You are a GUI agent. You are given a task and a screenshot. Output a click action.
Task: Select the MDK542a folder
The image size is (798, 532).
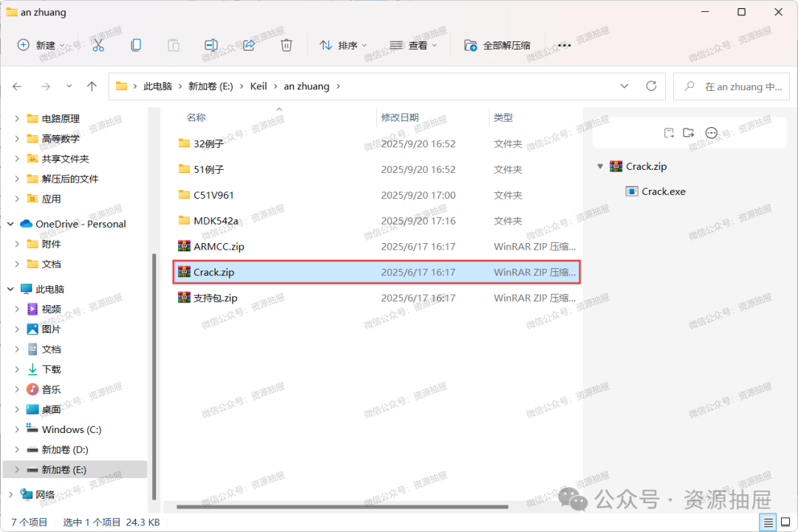click(377, 221)
